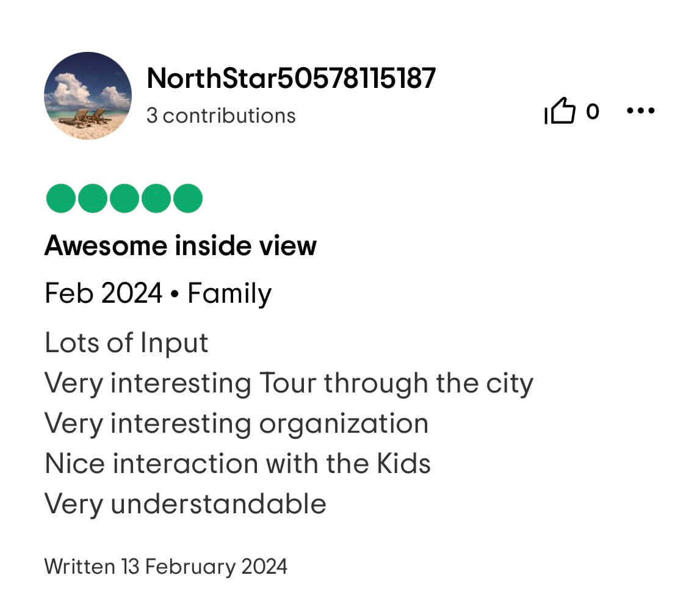The image size is (700, 589).
Task: Open the reviewer's beach profile picture
Action: 88,96
